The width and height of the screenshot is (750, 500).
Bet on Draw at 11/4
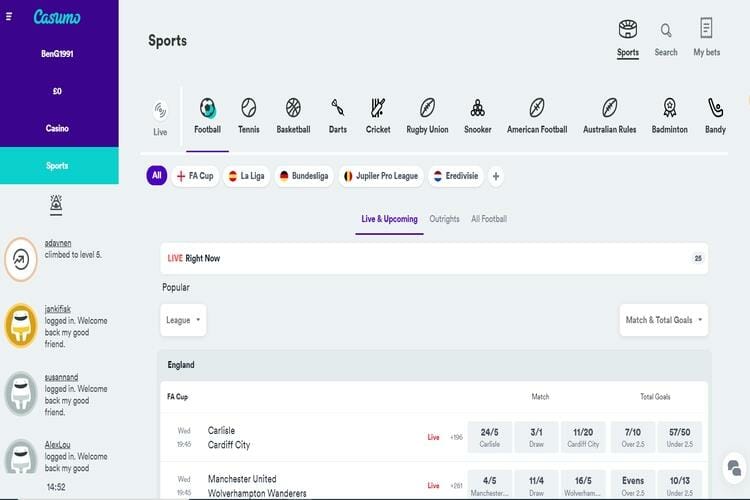coord(536,485)
